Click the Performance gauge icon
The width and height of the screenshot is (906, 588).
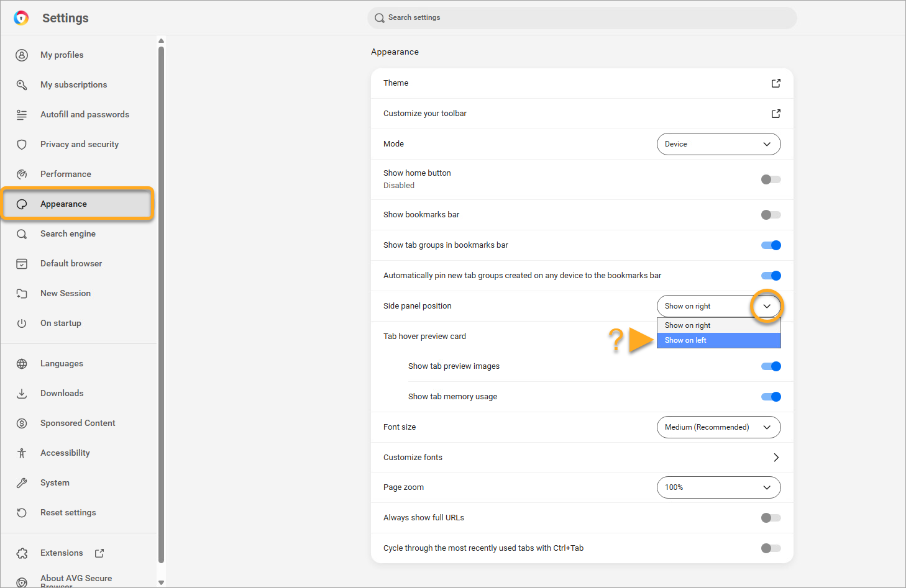[x=22, y=174]
